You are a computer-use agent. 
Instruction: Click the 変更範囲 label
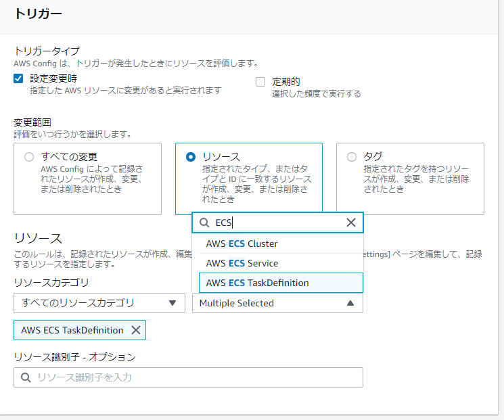(x=32, y=122)
